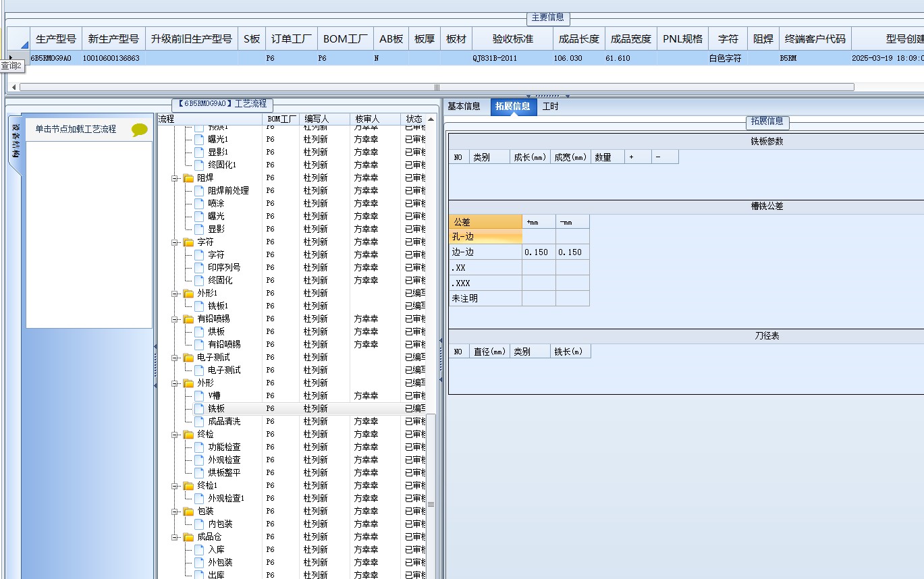
Task: Sort by the 生产型号 column header
Action: click(x=56, y=39)
